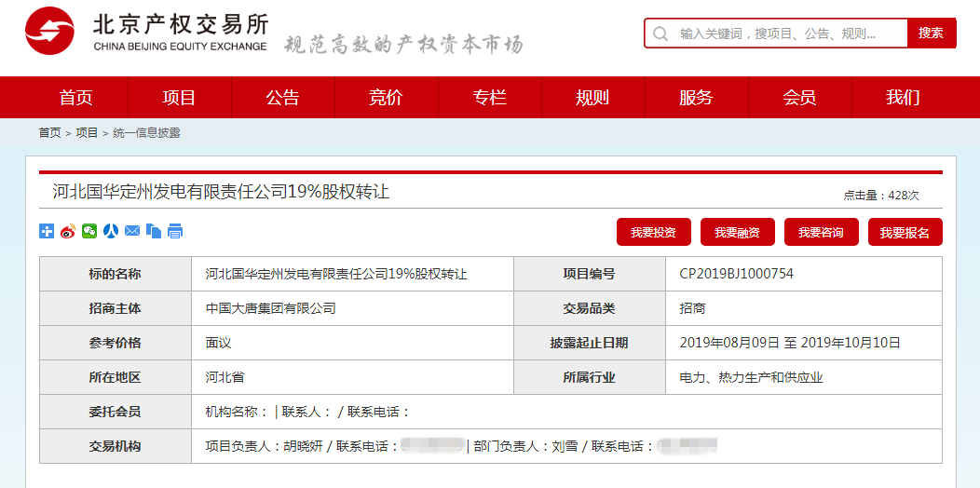Click the 我要融资 button

coord(738,233)
